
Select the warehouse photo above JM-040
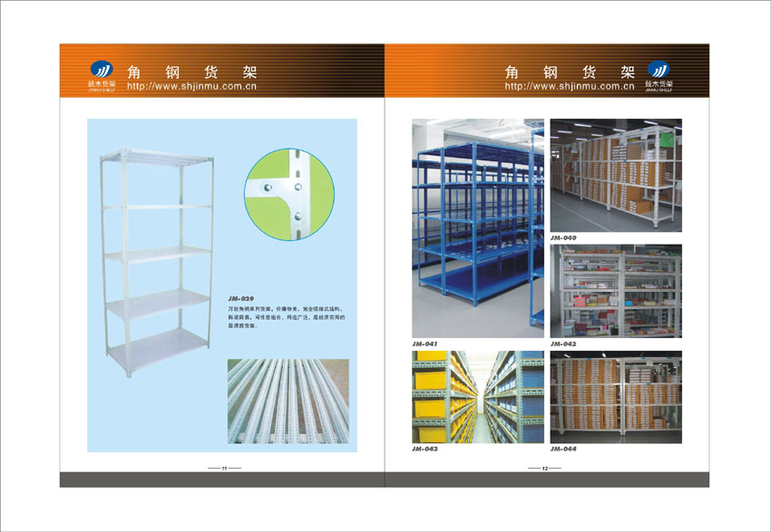coord(616,175)
